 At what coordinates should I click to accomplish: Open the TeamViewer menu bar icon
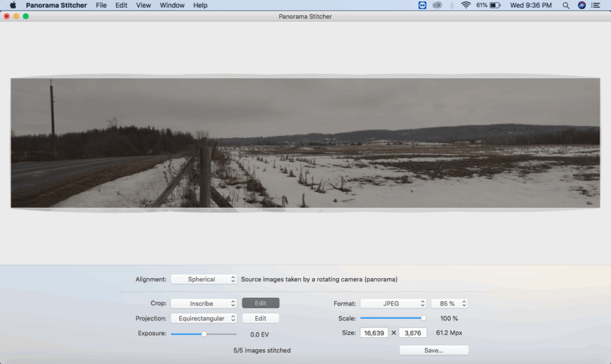[x=422, y=5]
